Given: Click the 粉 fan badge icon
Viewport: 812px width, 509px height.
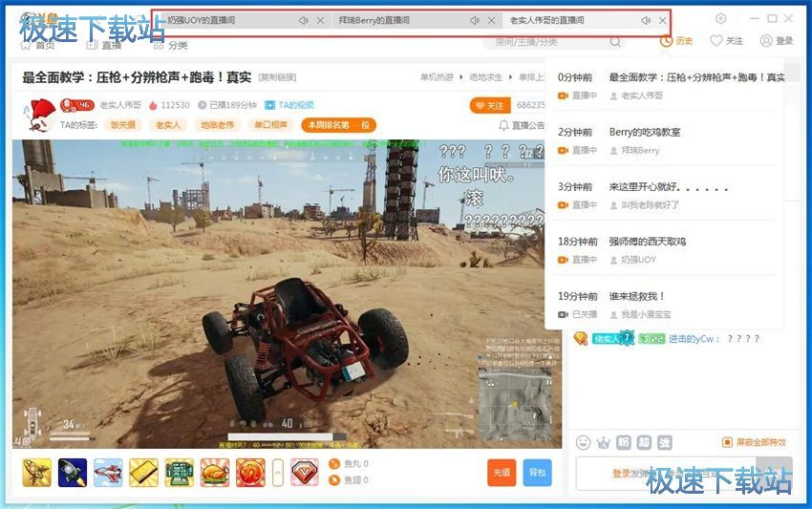Looking at the screenshot, I should tap(624, 443).
